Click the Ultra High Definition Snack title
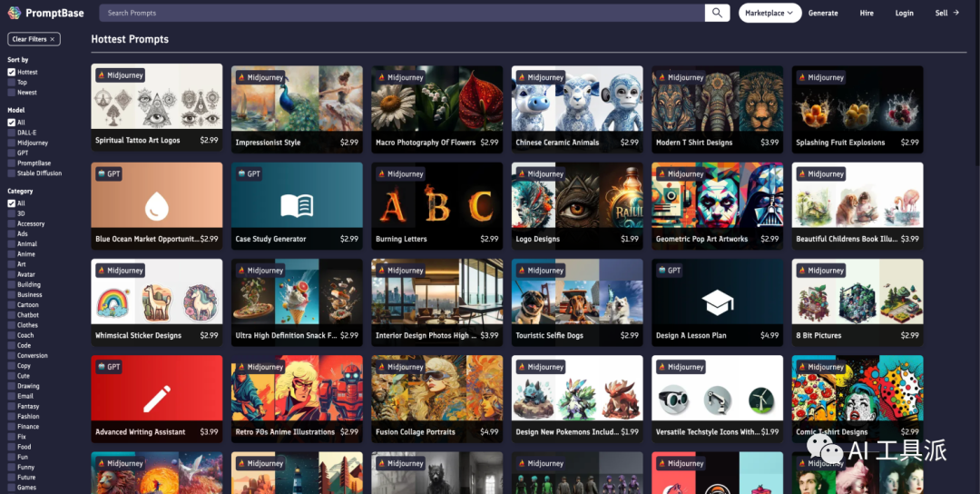The height and width of the screenshot is (494, 980). pyautogui.click(x=286, y=336)
